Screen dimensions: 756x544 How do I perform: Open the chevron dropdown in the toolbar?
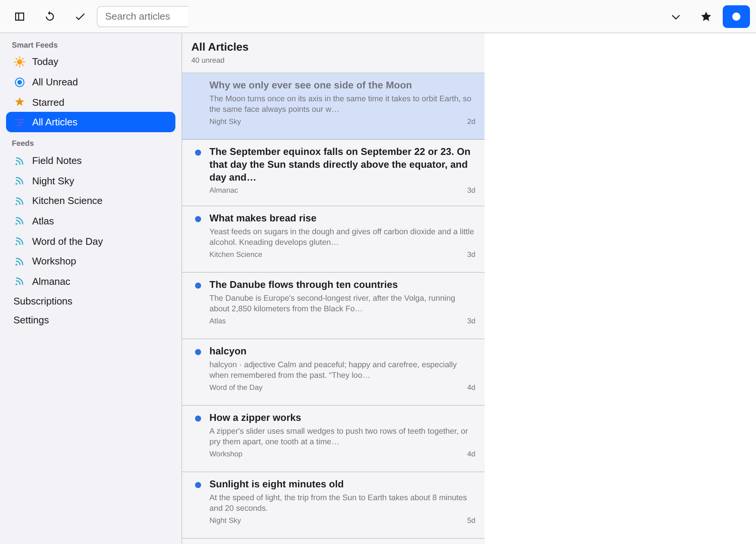coord(676,17)
